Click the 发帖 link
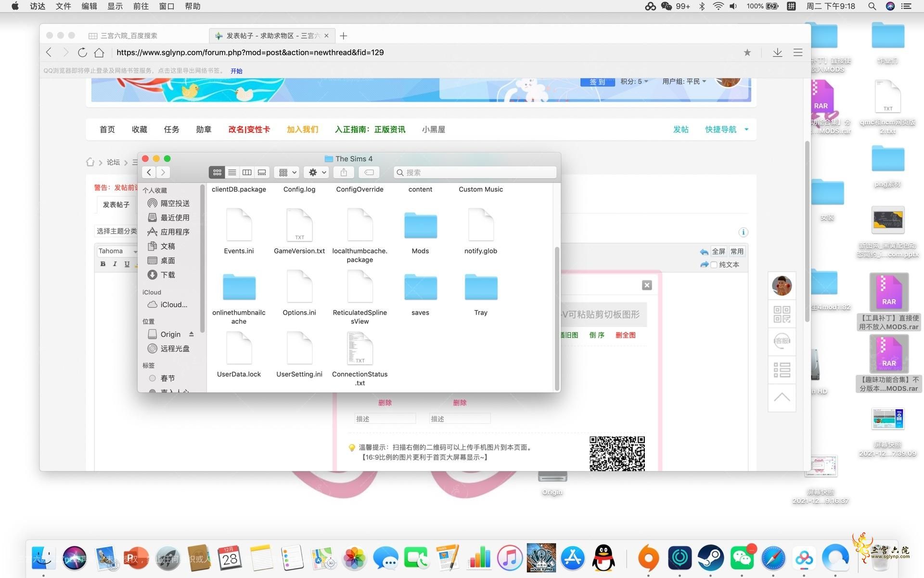Image resolution: width=924 pixels, height=578 pixels. [680, 130]
